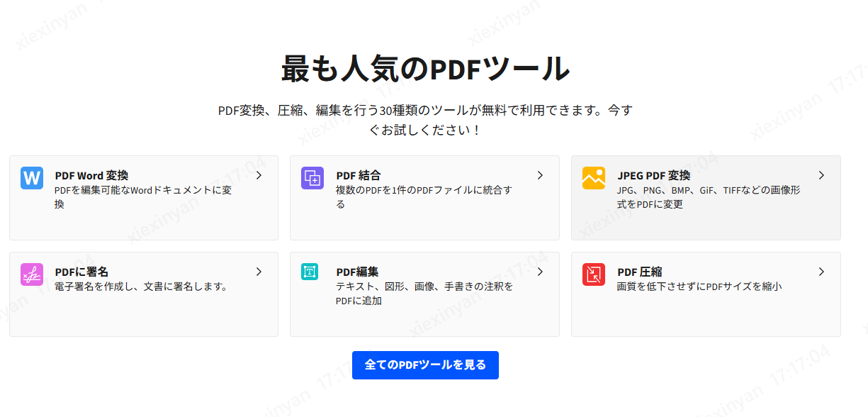This screenshot has width=868, height=417.
Task: Open the PDF Word 変換 tool card
Action: coord(144,197)
